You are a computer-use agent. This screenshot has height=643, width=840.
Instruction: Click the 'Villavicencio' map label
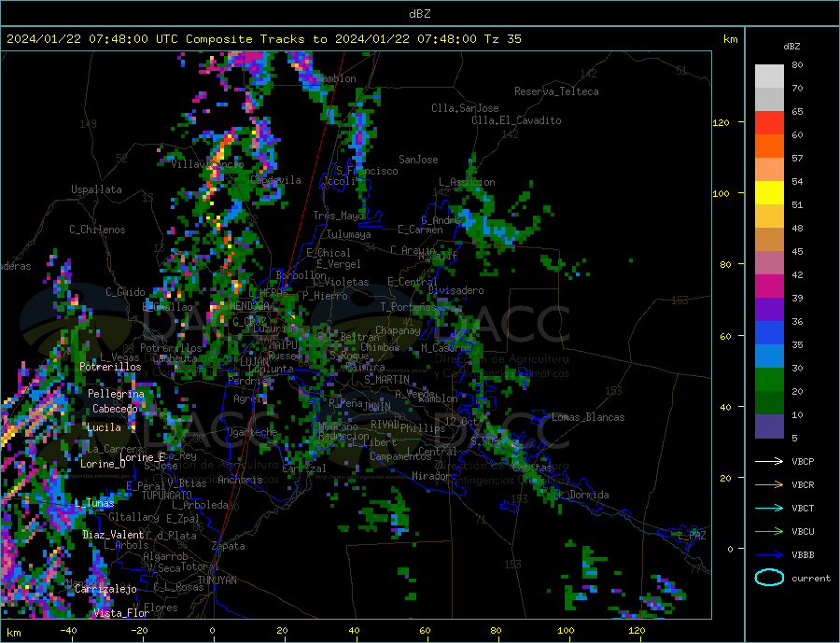[207, 164]
